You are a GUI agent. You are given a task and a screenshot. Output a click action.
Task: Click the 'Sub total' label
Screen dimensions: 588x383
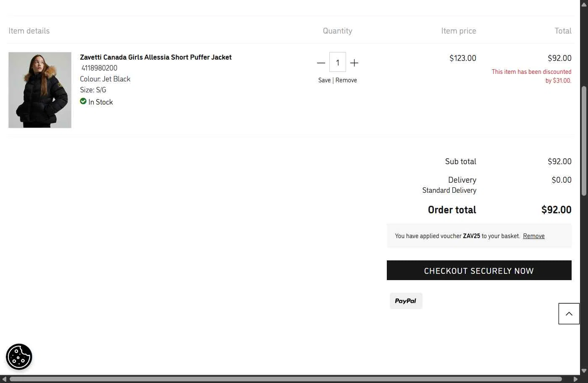461,161
